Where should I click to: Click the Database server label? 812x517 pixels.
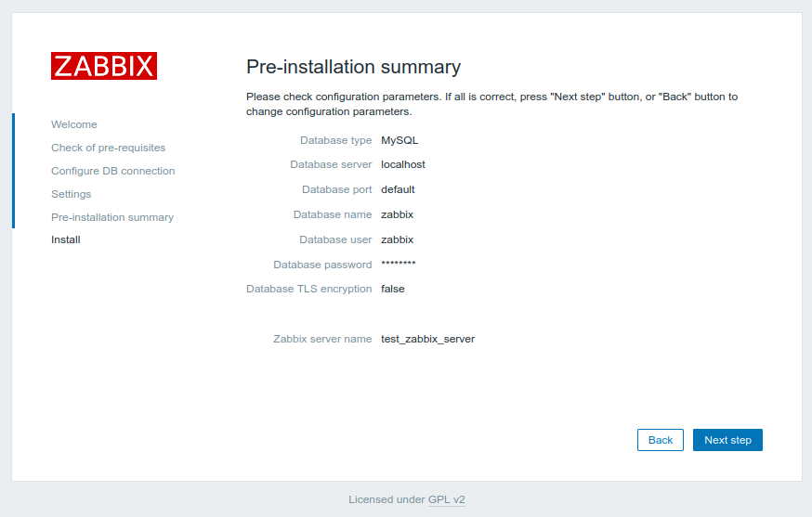[x=331, y=164]
